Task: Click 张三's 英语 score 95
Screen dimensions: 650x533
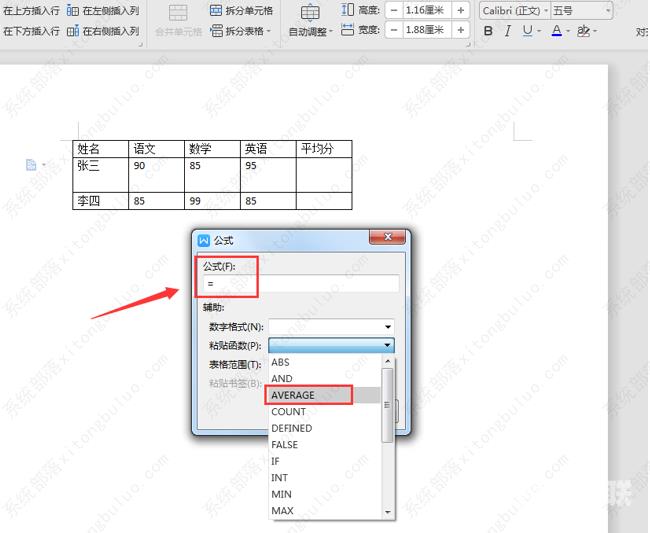Action: [268, 174]
